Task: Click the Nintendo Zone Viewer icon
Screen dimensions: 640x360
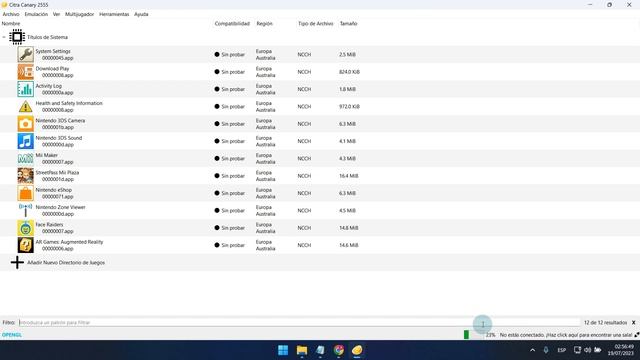Action: pyautogui.click(x=25, y=211)
